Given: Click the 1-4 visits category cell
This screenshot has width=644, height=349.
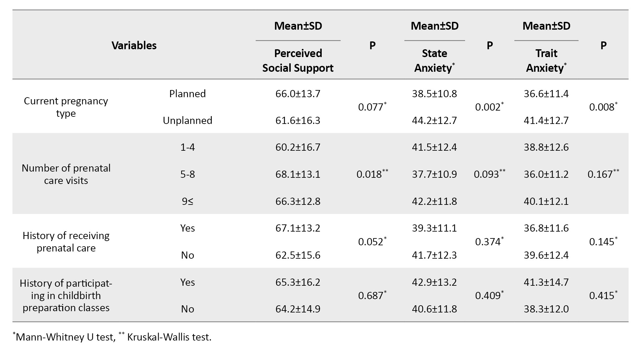Looking at the screenshot, I should 187,147.
